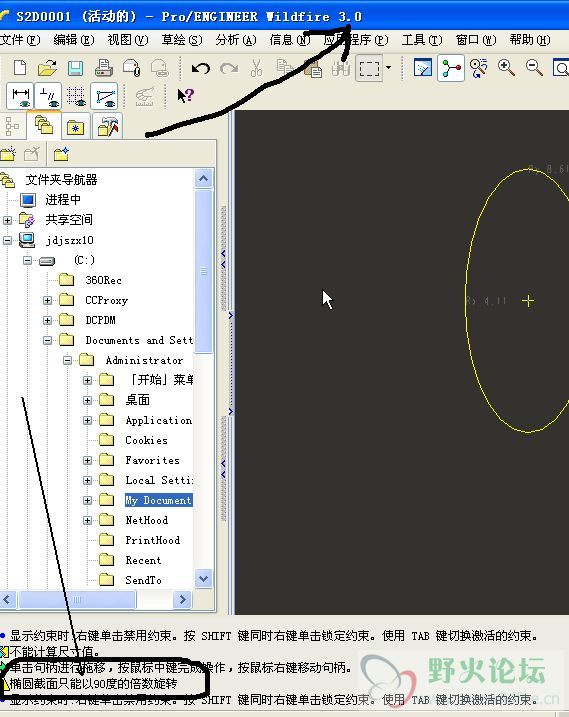Viewport: 569px width, 717px height.
Task: Open the 草绘(S) menu
Action: click(x=182, y=40)
